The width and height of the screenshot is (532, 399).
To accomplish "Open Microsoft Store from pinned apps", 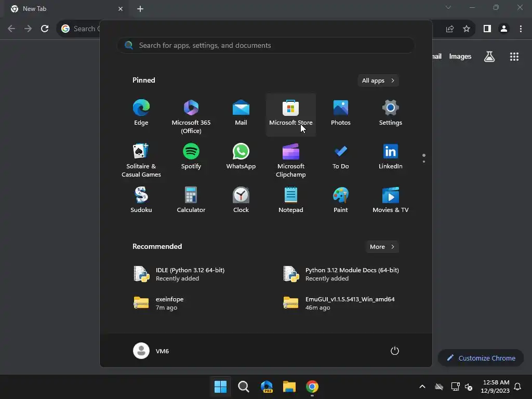I will pyautogui.click(x=291, y=115).
